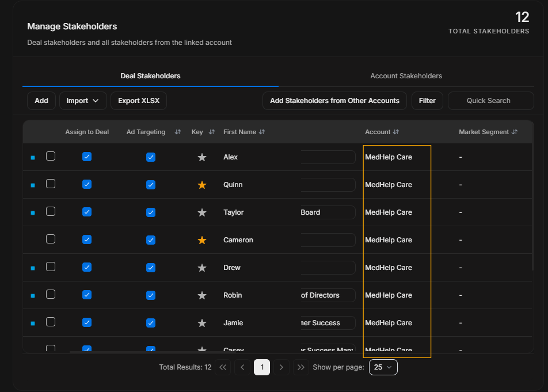The width and height of the screenshot is (548, 392).
Task: Open the Filter options
Action: [x=427, y=101]
